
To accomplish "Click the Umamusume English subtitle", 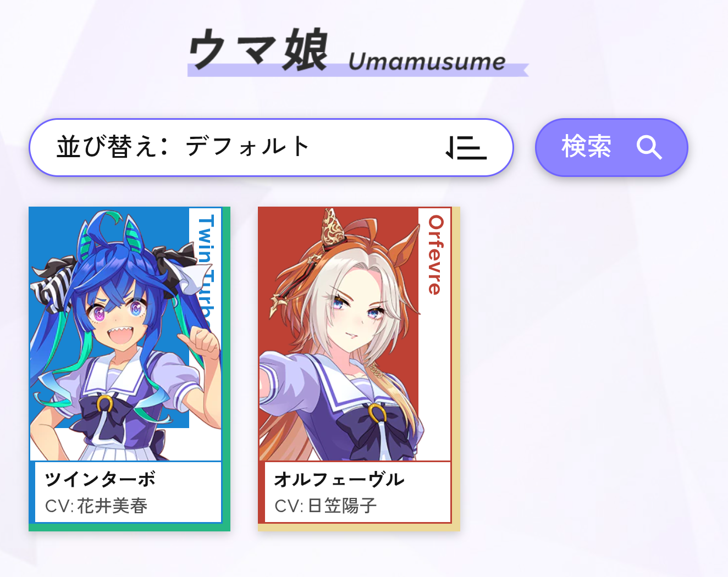I will point(427,62).
